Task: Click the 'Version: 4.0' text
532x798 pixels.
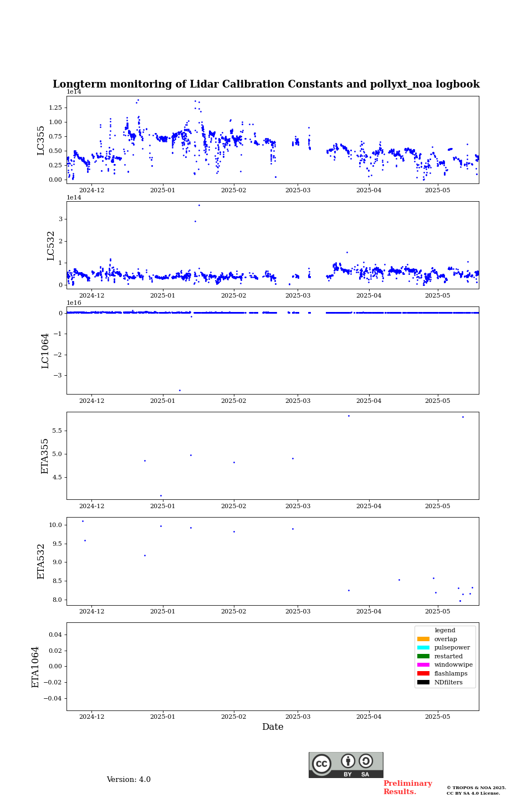Action: (x=129, y=780)
